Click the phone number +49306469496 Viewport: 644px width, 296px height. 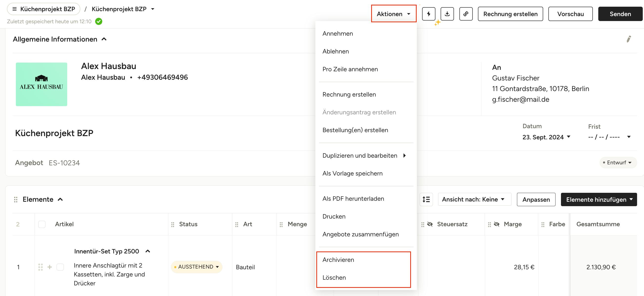pos(162,77)
